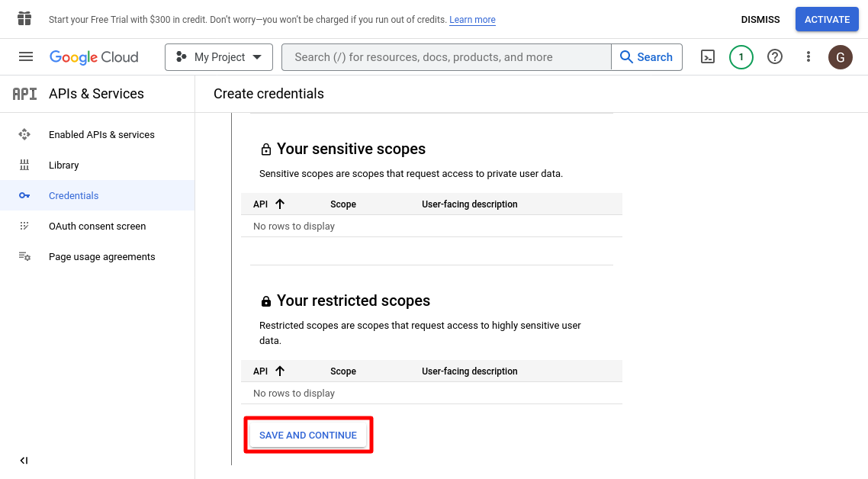
Task: Collapse the side navigation panel
Action: (x=24, y=461)
